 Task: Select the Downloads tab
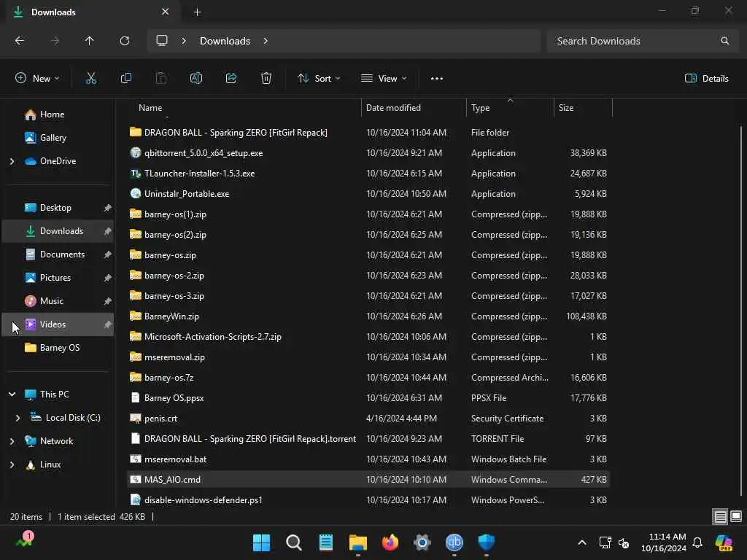[x=90, y=12]
